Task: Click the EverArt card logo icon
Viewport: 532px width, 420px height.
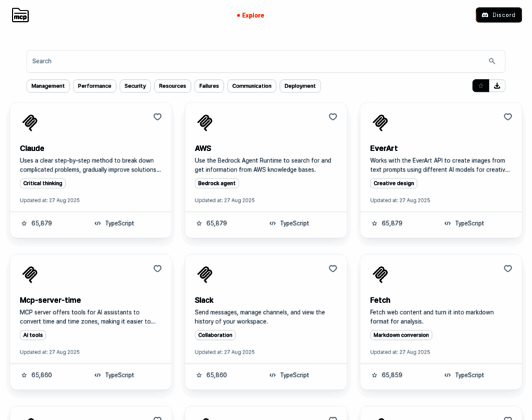Action: click(x=380, y=122)
